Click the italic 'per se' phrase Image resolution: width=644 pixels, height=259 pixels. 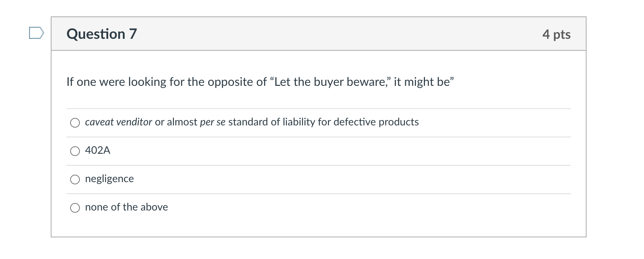click(213, 122)
